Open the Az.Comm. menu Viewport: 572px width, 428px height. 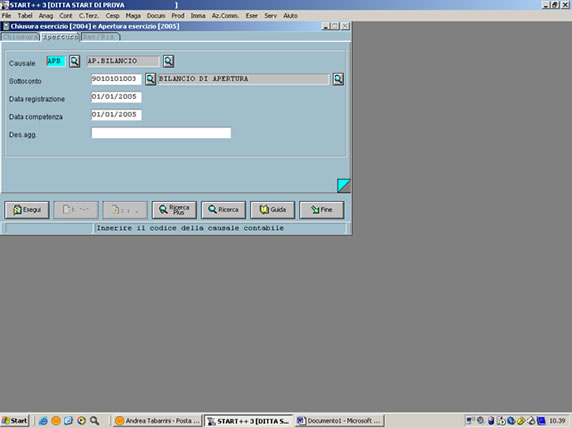coord(225,16)
